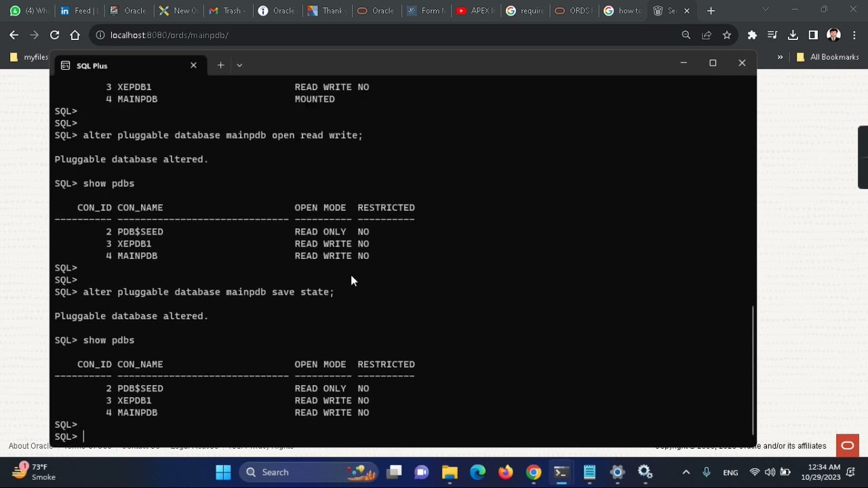This screenshot has width=868, height=488.
Task: Open the Teams chat taskbar icon
Action: tap(422, 472)
